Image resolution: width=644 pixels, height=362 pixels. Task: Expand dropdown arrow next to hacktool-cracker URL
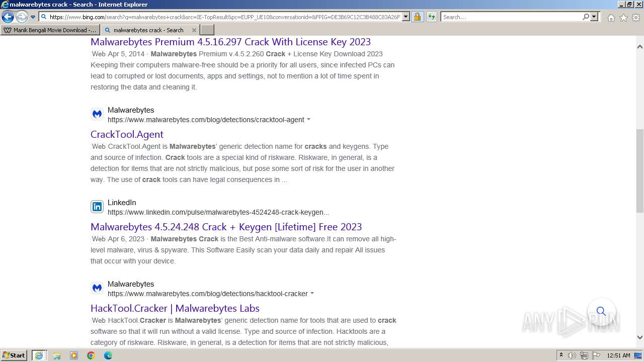(312, 294)
